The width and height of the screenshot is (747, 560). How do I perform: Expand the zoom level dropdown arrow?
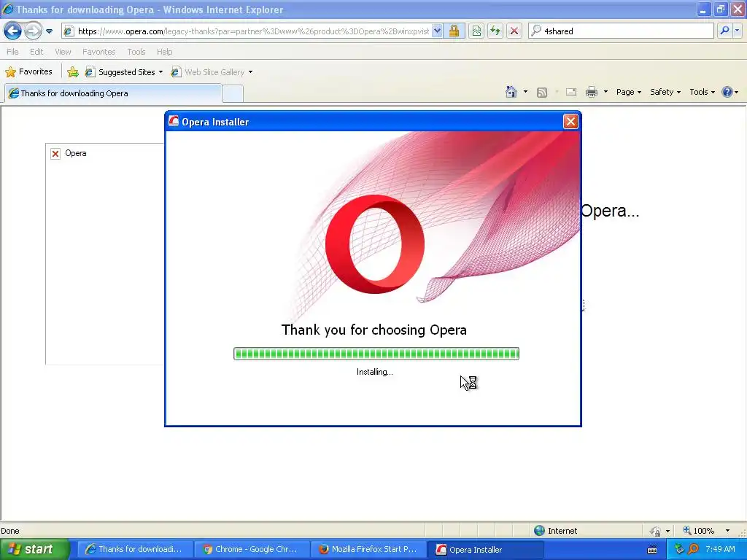(x=727, y=531)
